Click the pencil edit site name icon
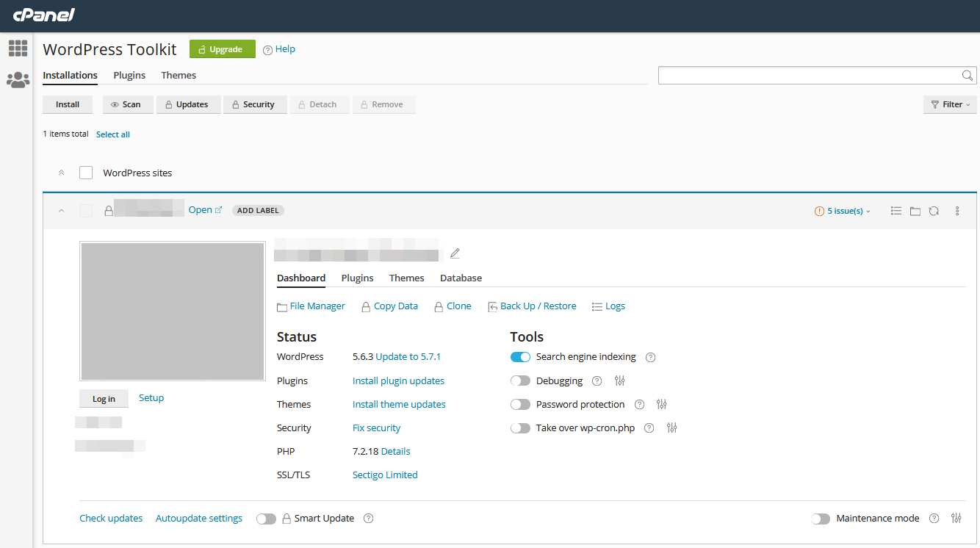The image size is (980, 548). pyautogui.click(x=455, y=253)
